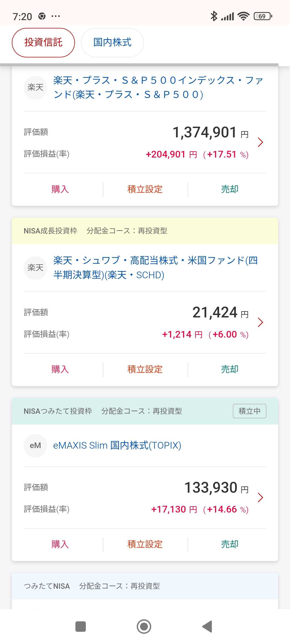290x644 pixels.
Task: Expand S&P500 fund details chevron
Action: (x=260, y=142)
